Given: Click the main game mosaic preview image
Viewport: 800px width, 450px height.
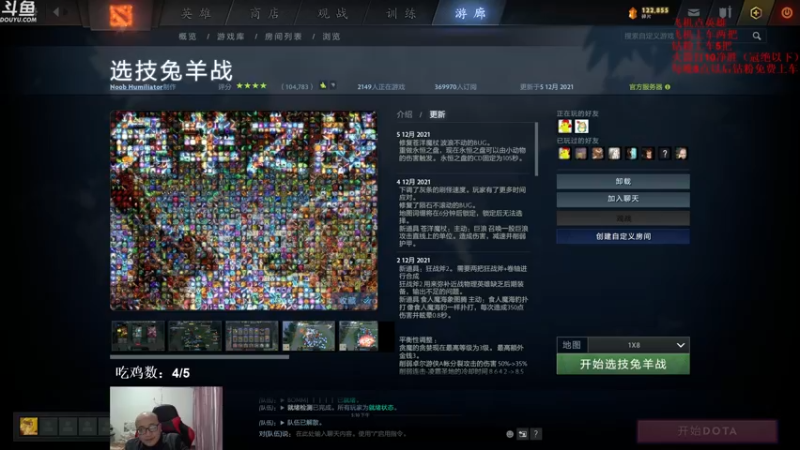Looking at the screenshot, I should 244,210.
